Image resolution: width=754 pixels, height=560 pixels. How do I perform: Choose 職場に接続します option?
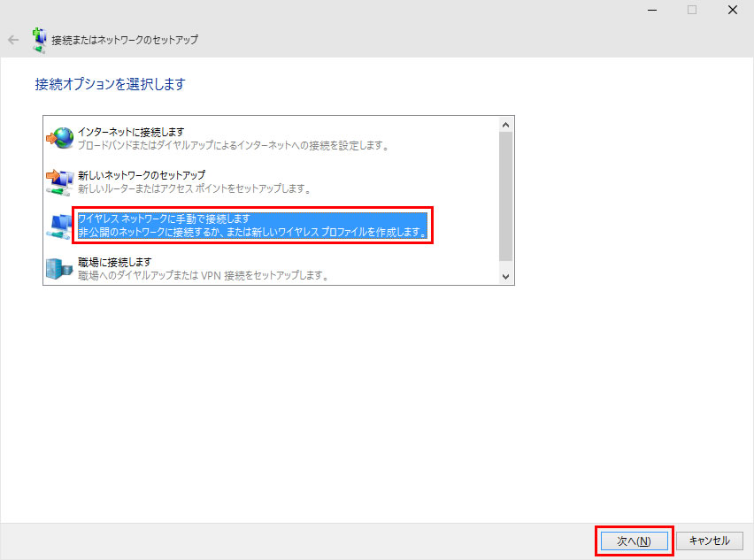114,262
